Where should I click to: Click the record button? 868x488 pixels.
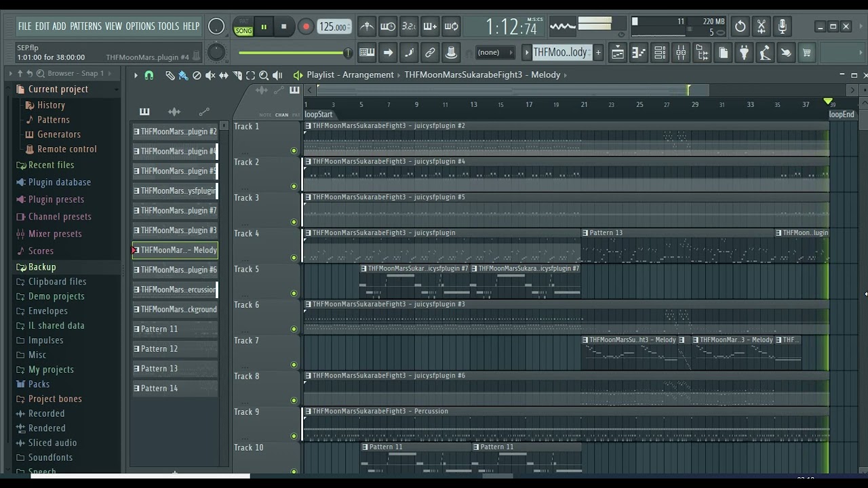(306, 27)
